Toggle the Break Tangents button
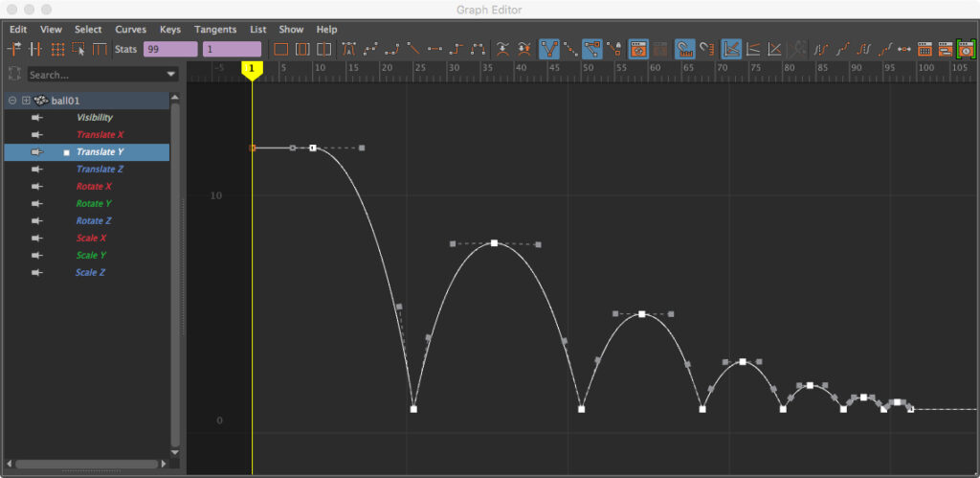 tap(549, 48)
